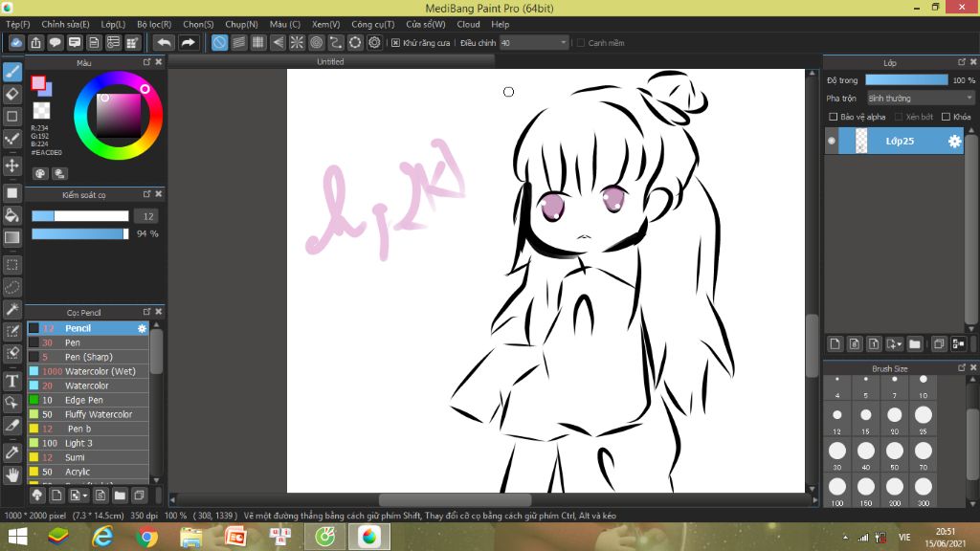The image size is (980, 551).
Task: Select the Text tool
Action: tap(11, 381)
